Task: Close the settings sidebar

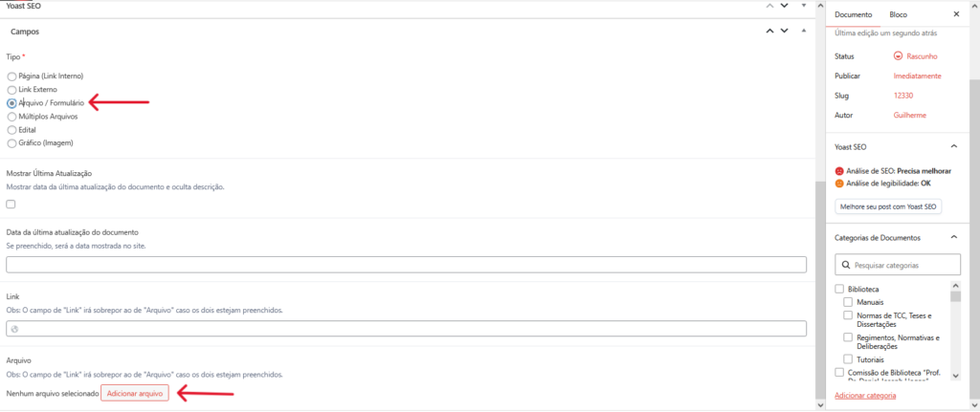Action: [956, 14]
